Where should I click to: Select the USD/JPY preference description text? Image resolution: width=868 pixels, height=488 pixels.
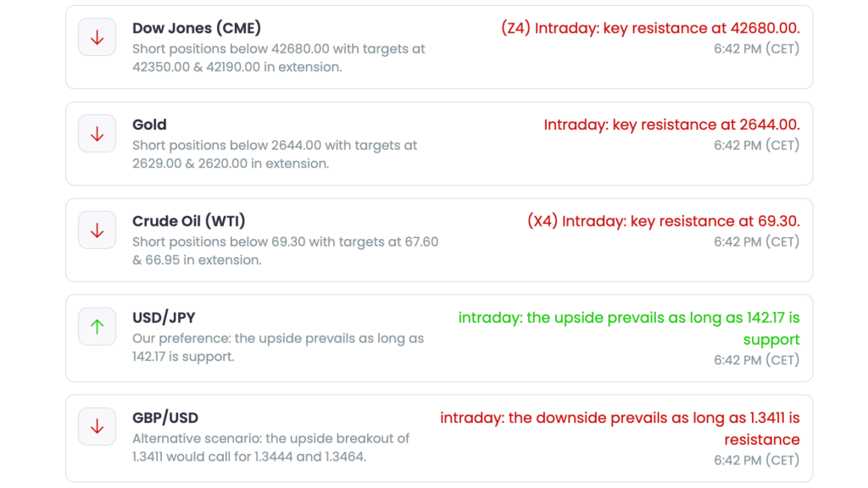(278, 347)
